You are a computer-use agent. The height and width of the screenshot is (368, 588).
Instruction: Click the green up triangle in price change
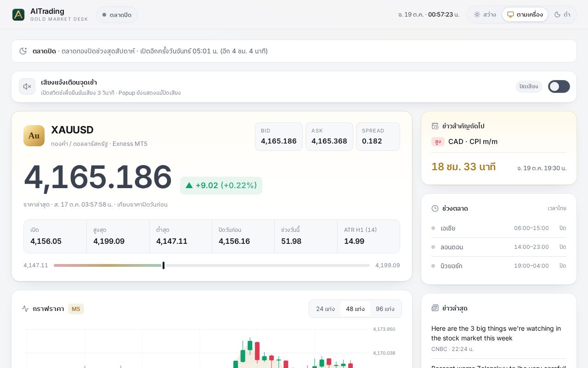(189, 185)
